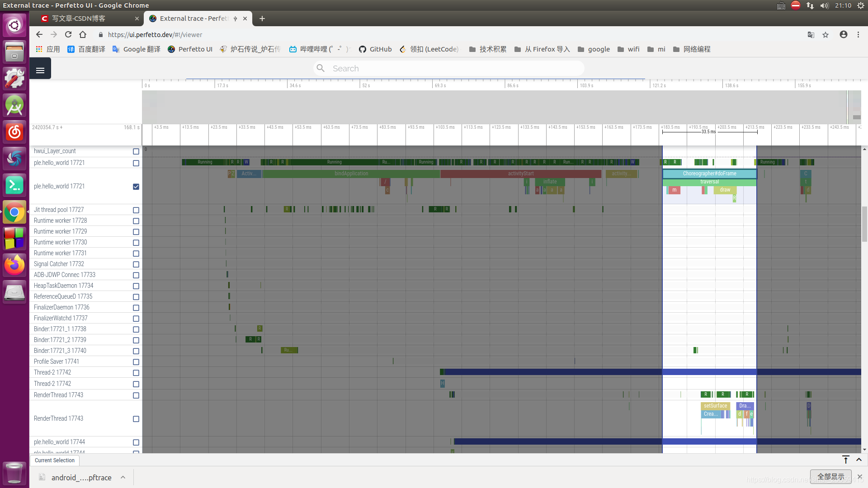This screenshot has height=488, width=868.
Task: Open the android pftrace download options arrow
Action: pyautogui.click(x=123, y=477)
